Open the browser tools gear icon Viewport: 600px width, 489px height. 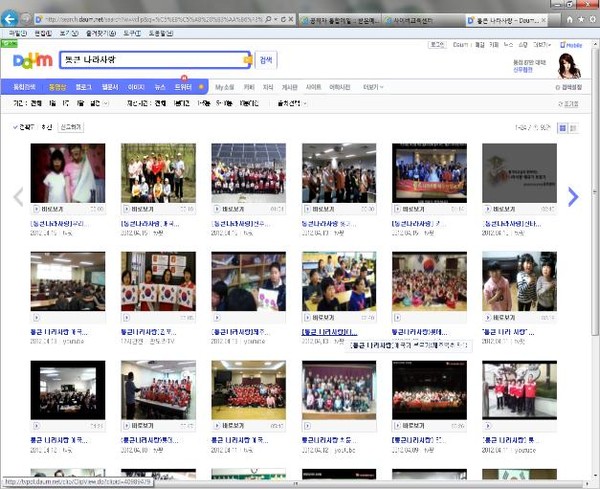[x=592, y=19]
